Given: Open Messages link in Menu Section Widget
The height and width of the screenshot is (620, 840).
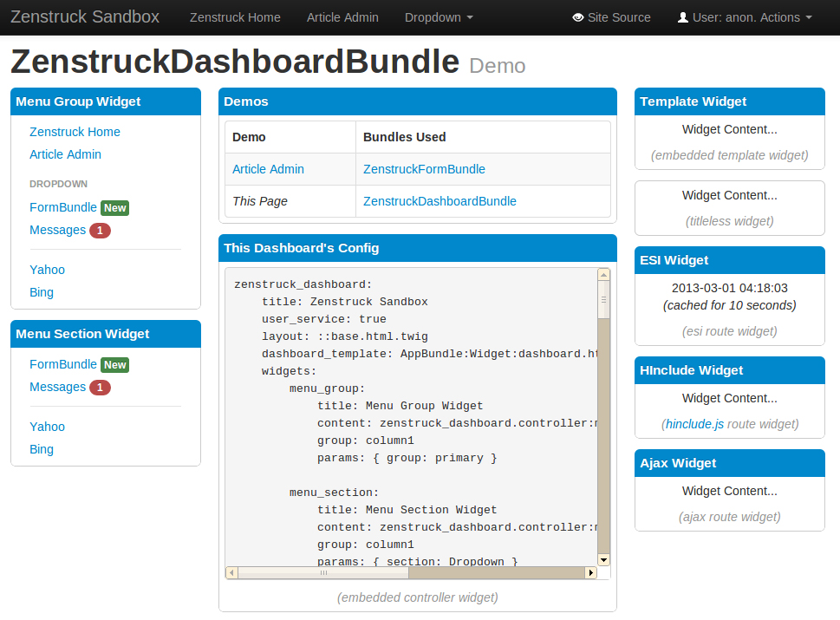Looking at the screenshot, I should click(x=58, y=387).
